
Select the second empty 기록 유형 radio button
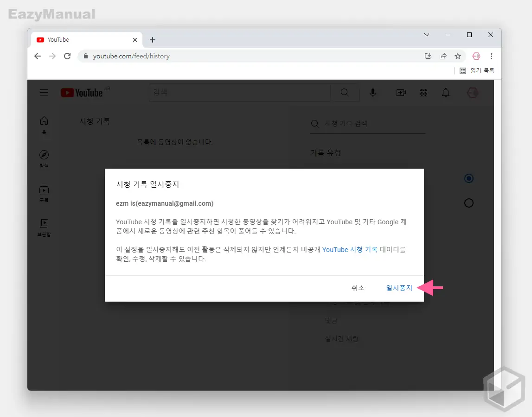click(469, 203)
